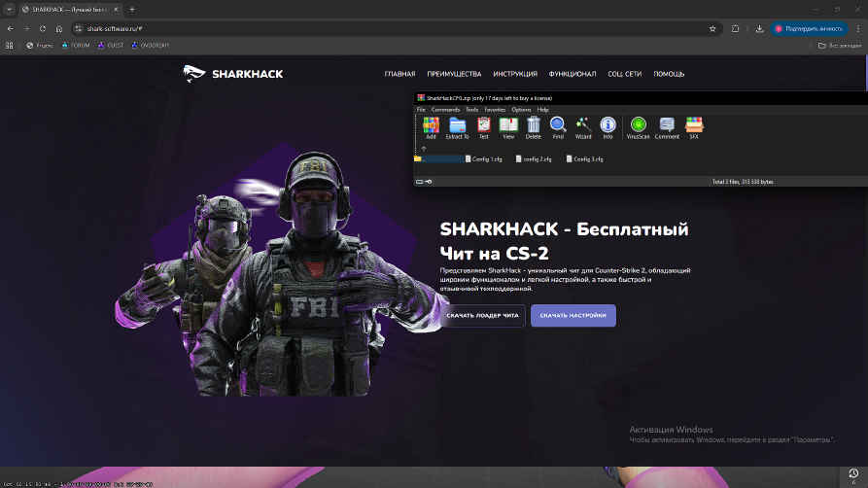Open the Options menu in WinRAR
Viewport: 868px width, 488px height.
pyautogui.click(x=521, y=110)
